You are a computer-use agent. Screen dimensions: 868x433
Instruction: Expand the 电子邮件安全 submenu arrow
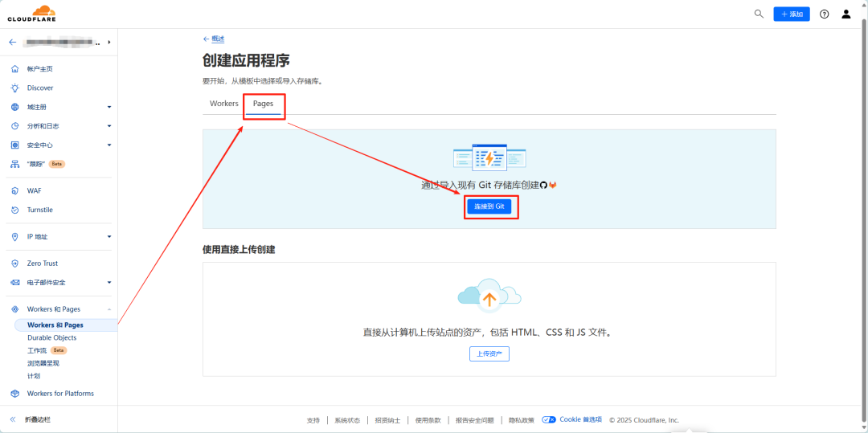(109, 283)
